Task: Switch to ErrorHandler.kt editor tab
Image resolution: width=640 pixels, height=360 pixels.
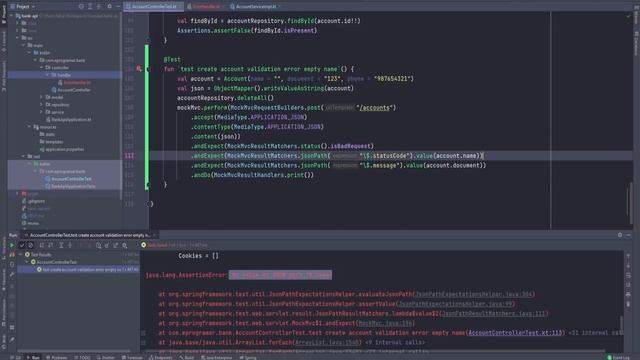Action: click(x=206, y=6)
